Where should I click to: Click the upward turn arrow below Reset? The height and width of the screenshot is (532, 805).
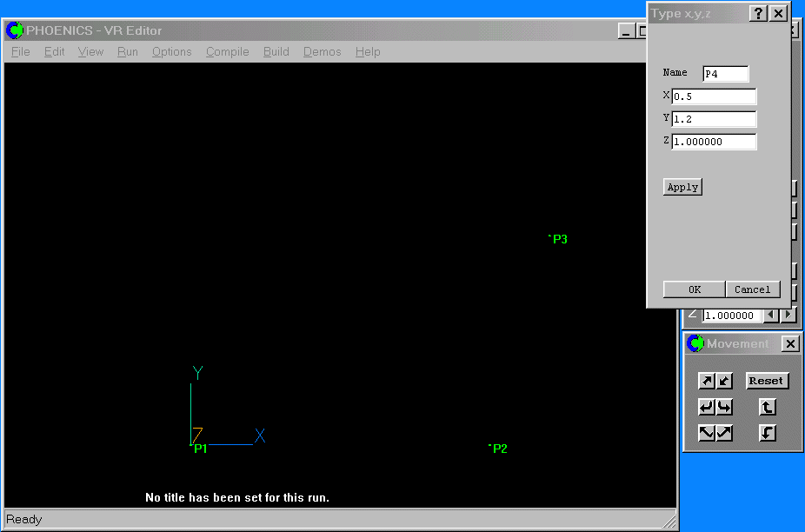pyautogui.click(x=767, y=407)
